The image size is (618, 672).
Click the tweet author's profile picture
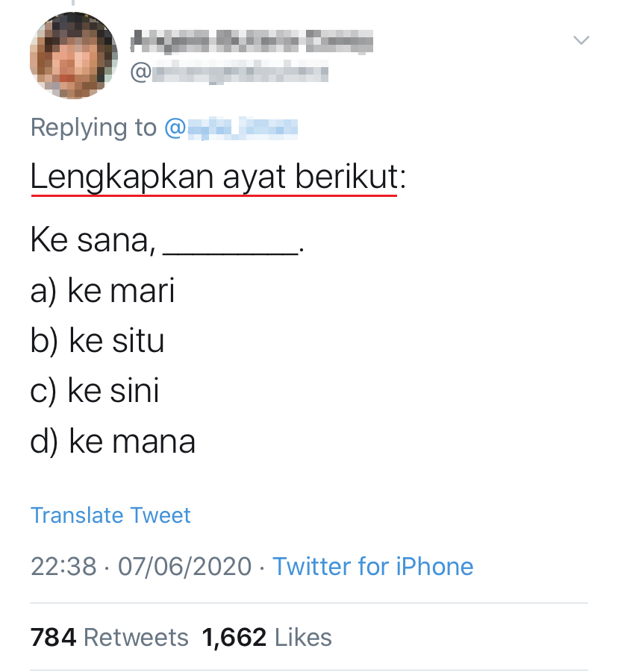pos(74,56)
